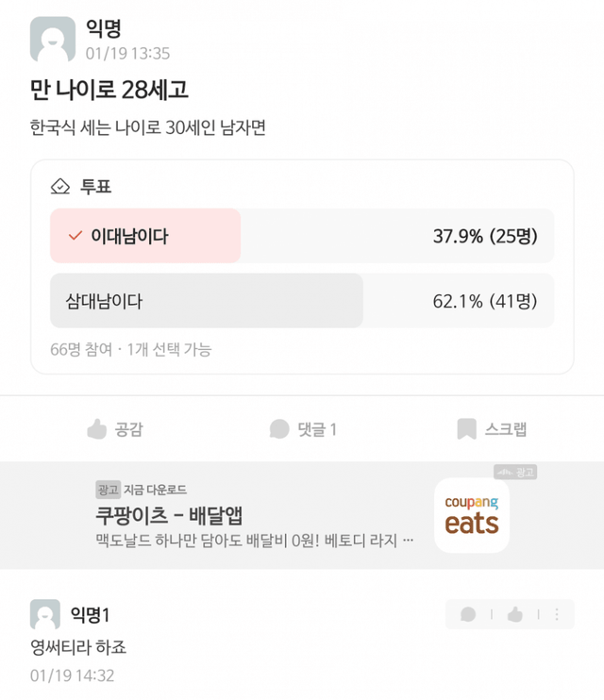Reply to 익명1's comment via bubble icon

coord(468,615)
